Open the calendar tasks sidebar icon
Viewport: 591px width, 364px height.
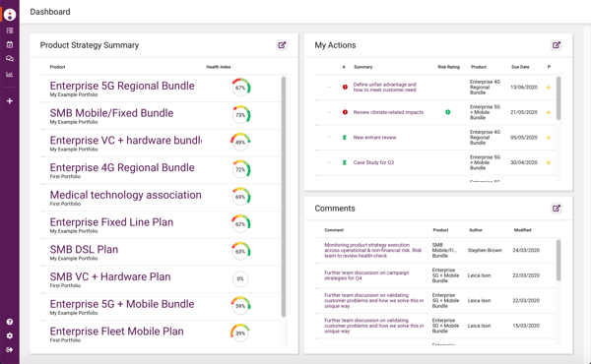coord(10,44)
